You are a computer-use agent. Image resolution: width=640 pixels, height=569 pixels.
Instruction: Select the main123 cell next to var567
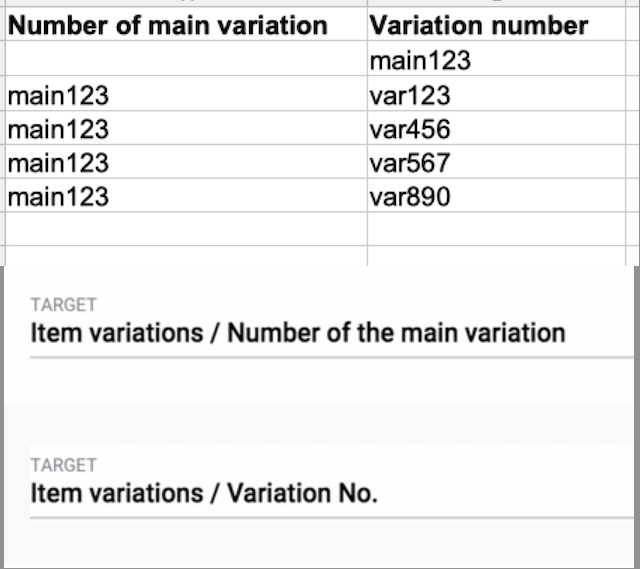(x=58, y=163)
